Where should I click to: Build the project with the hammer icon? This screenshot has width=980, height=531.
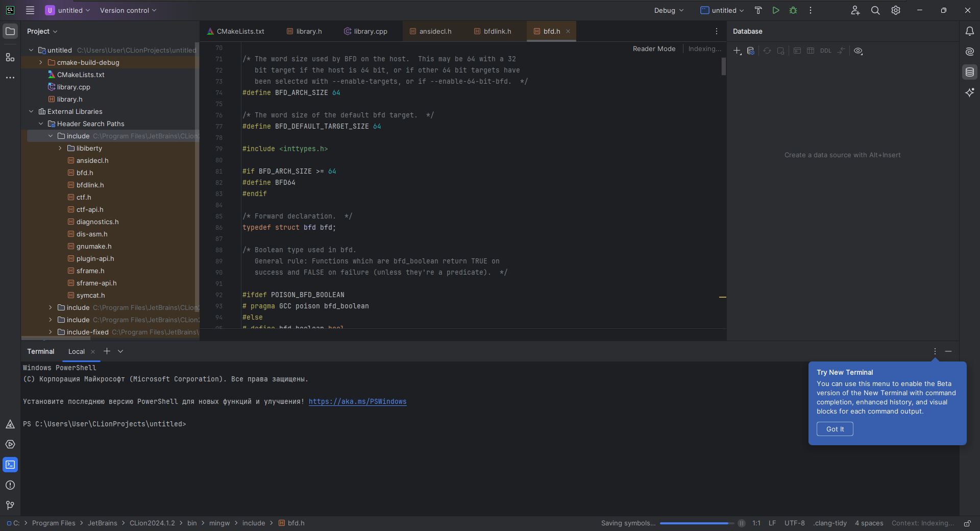758,10
